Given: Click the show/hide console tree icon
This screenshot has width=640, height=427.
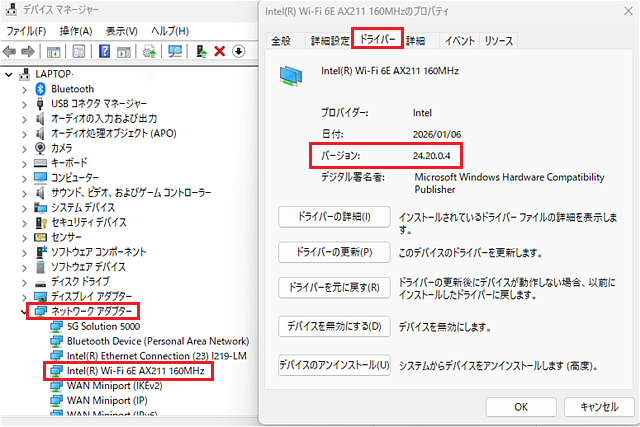Looking at the screenshot, I should (53, 51).
